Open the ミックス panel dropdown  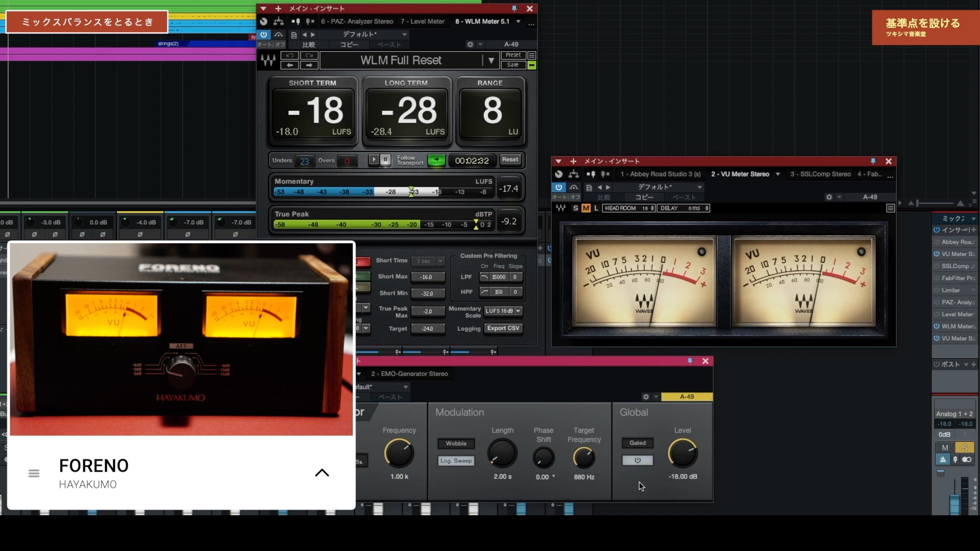[974, 219]
